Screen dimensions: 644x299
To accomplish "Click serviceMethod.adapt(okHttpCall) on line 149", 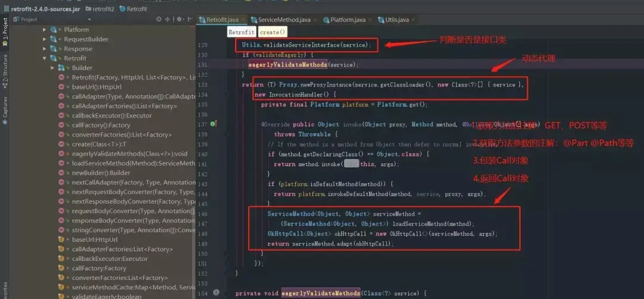I will coord(342,244).
